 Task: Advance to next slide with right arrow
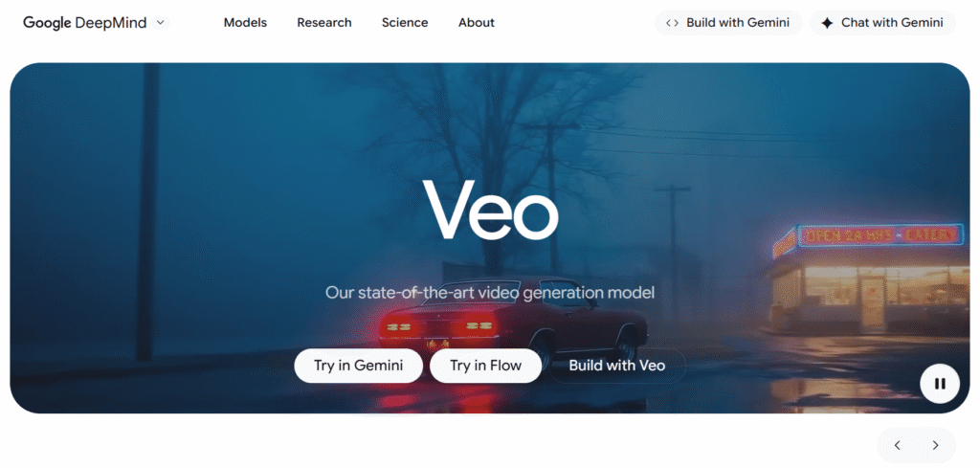tap(936, 445)
